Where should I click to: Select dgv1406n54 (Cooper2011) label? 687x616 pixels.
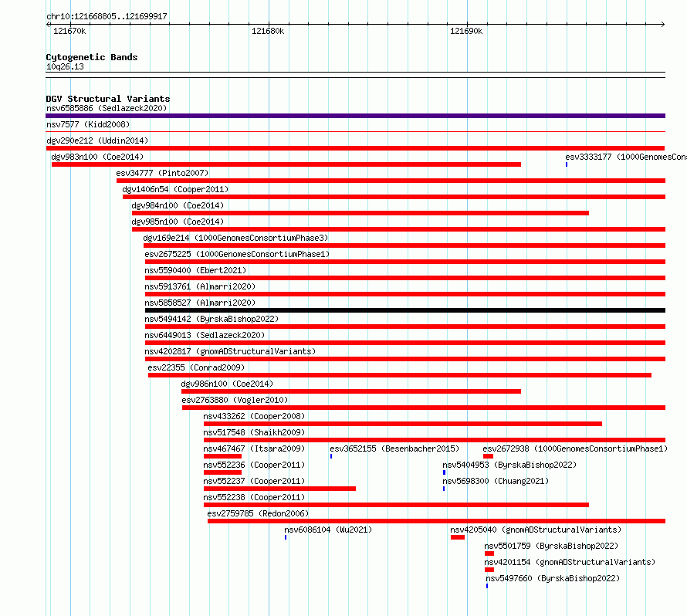point(175,189)
